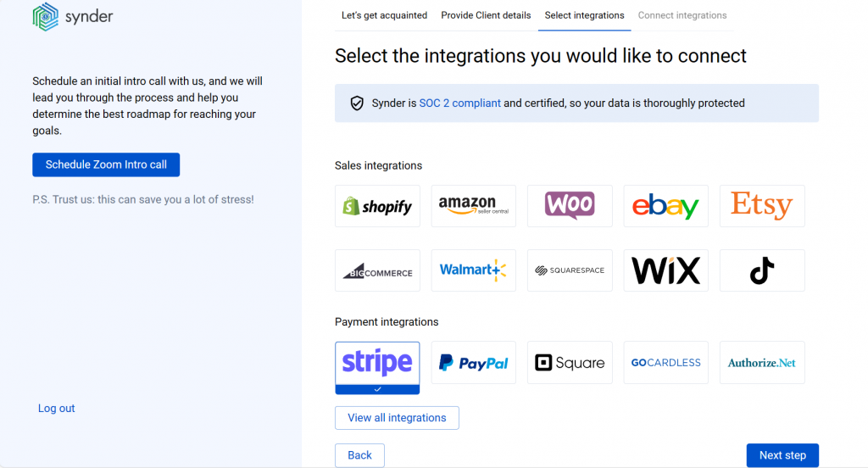Select the Shopify integration tile

[377, 206]
